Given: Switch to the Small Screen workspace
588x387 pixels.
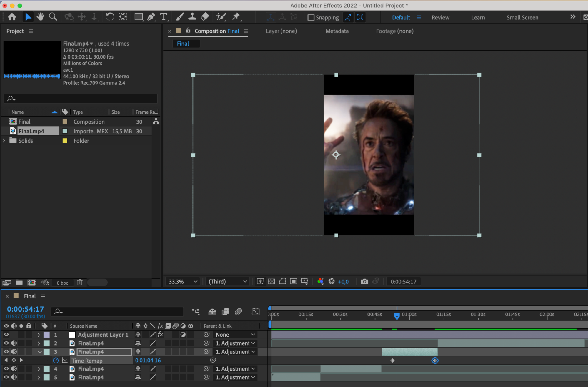Looking at the screenshot, I should point(522,18).
